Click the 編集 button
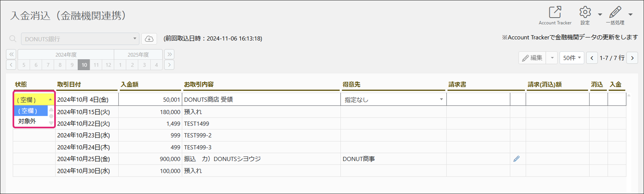The image size is (644, 194). [x=532, y=58]
